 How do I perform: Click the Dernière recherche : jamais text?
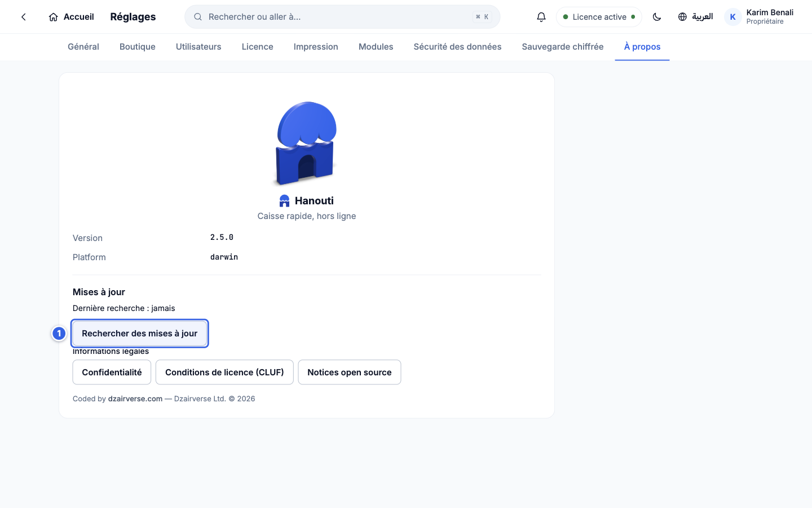(124, 308)
